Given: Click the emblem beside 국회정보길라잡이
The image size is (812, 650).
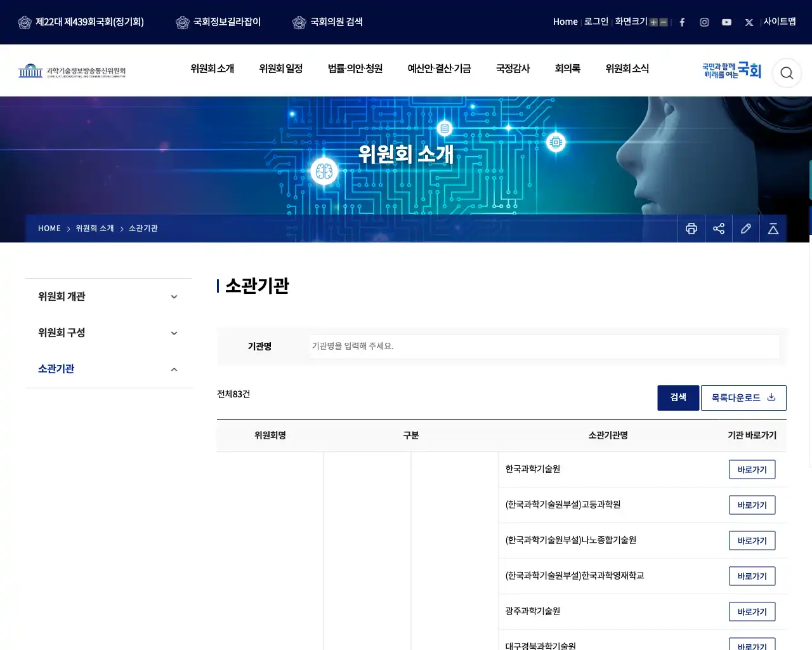Looking at the screenshot, I should coord(183,22).
